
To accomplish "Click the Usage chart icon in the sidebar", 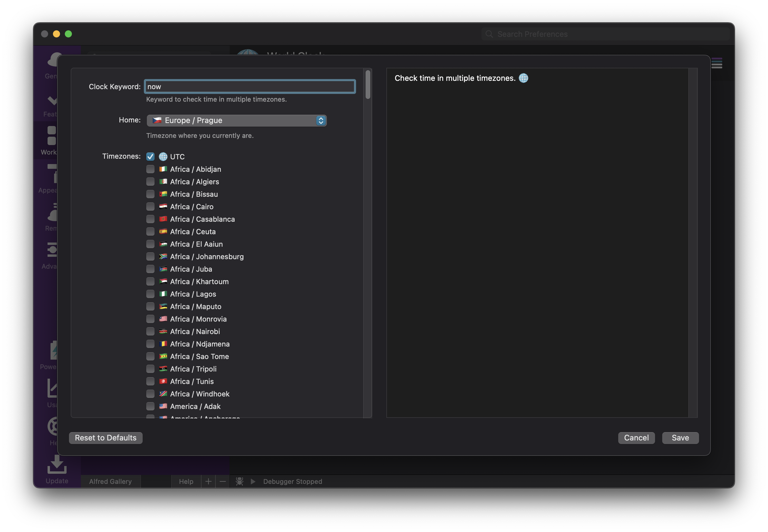I will [52, 389].
